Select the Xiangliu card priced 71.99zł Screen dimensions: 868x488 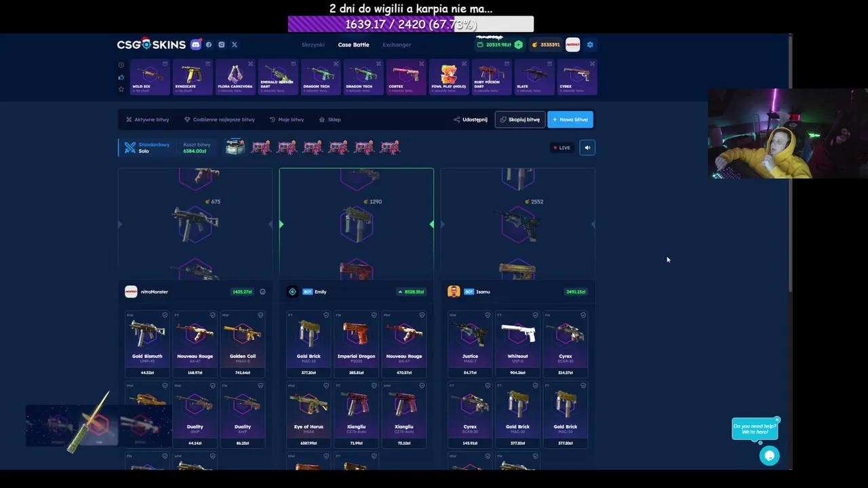(x=356, y=414)
